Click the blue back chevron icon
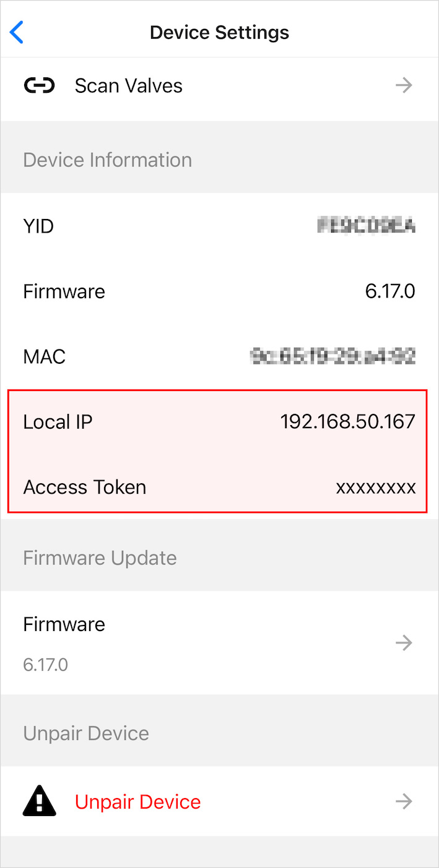The height and width of the screenshot is (868, 439). click(x=17, y=32)
